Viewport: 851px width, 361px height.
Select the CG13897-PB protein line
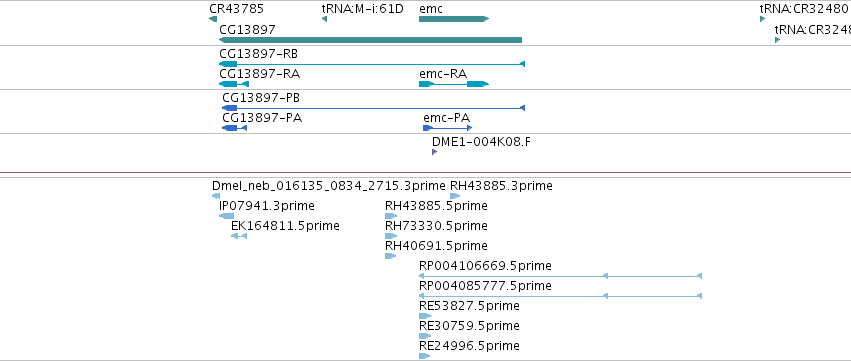373,108
